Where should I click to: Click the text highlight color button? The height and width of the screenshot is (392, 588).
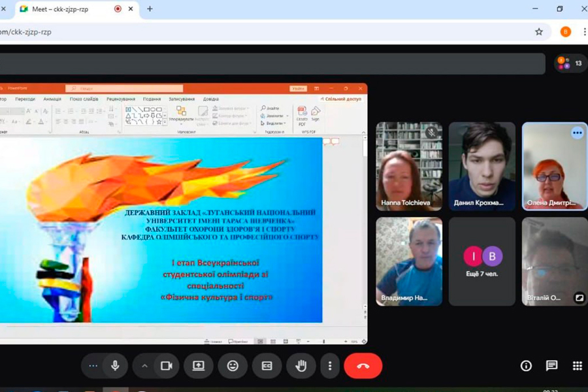point(29,122)
